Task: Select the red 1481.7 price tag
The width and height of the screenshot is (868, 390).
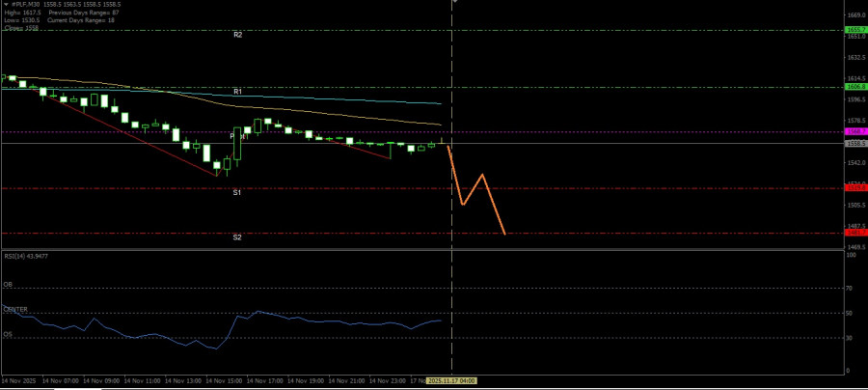Action: pyautogui.click(x=854, y=233)
